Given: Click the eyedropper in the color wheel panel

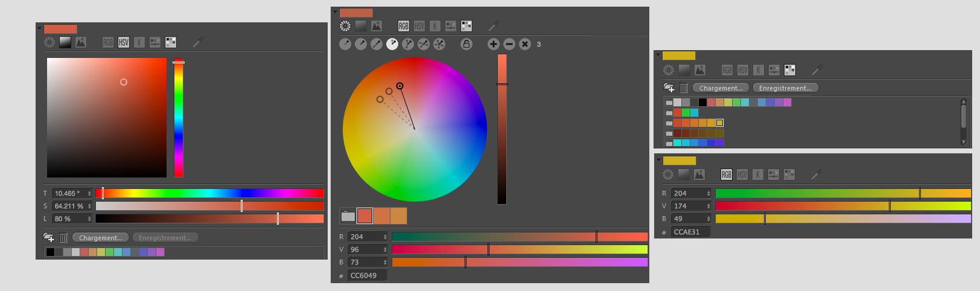Looking at the screenshot, I should pyautogui.click(x=494, y=26).
